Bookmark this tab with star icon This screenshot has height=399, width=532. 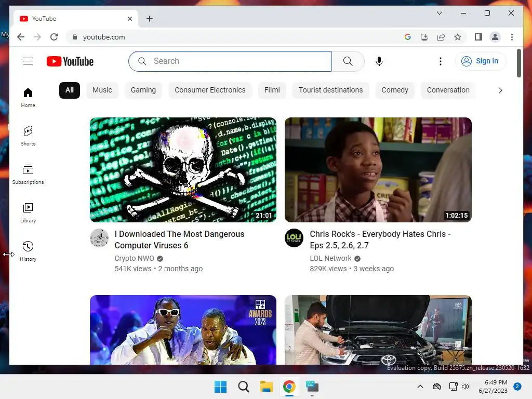pos(457,37)
